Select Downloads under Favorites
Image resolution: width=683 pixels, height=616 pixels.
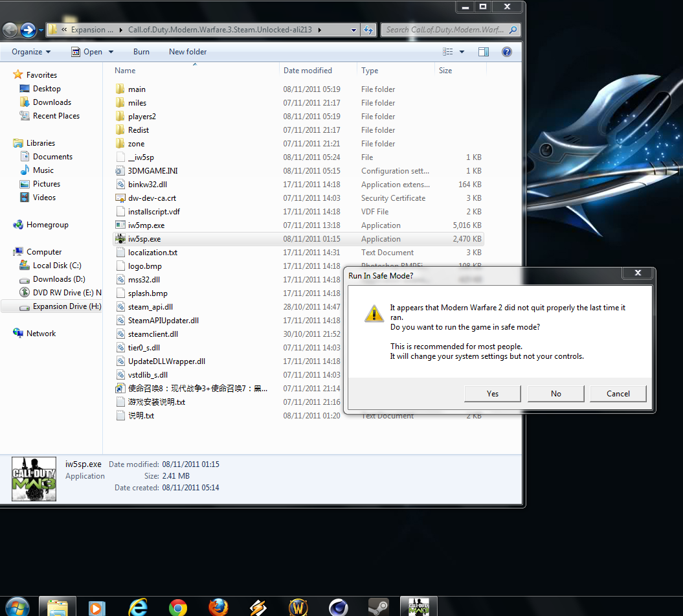pos(45,102)
